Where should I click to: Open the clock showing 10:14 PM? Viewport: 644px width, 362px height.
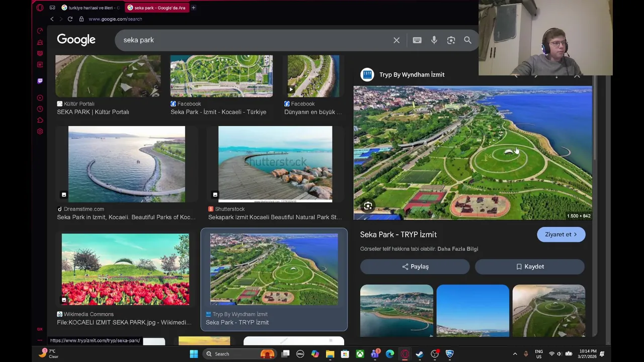coord(588,354)
